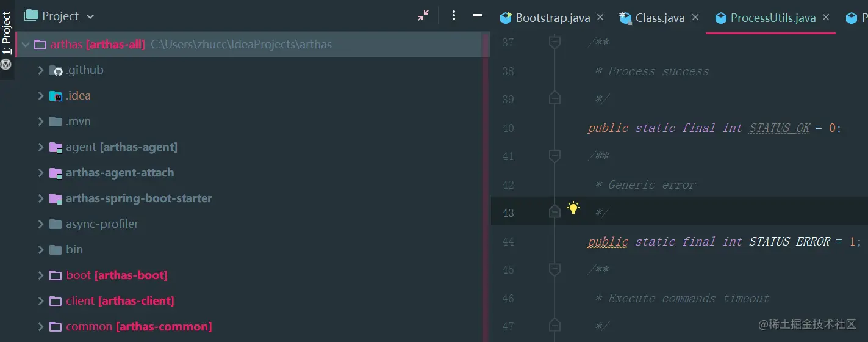Viewport: 868px width, 342px height.
Task: Open Project panel options menu
Action: [x=453, y=16]
